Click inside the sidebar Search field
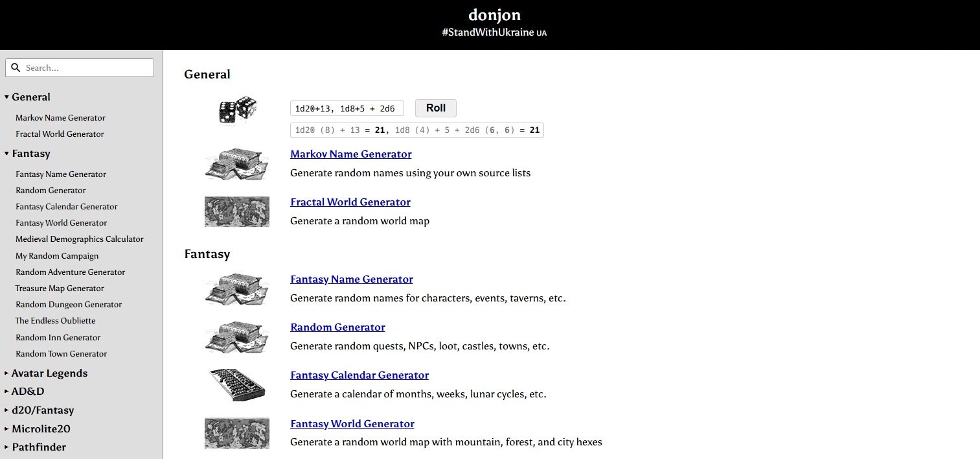Viewport: 980px width, 459px height. (80, 67)
